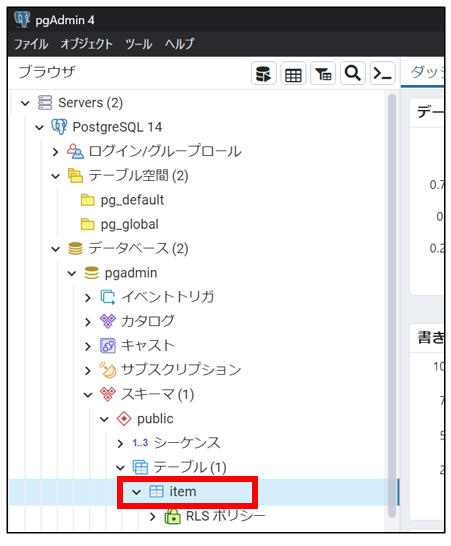Select the サブスクリプション label

click(x=181, y=370)
